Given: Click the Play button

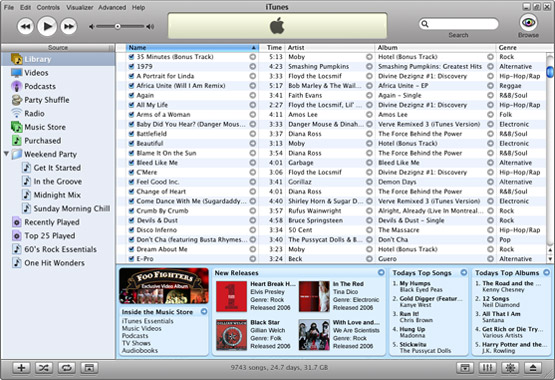Looking at the screenshot, I should pyautogui.click(x=47, y=26).
